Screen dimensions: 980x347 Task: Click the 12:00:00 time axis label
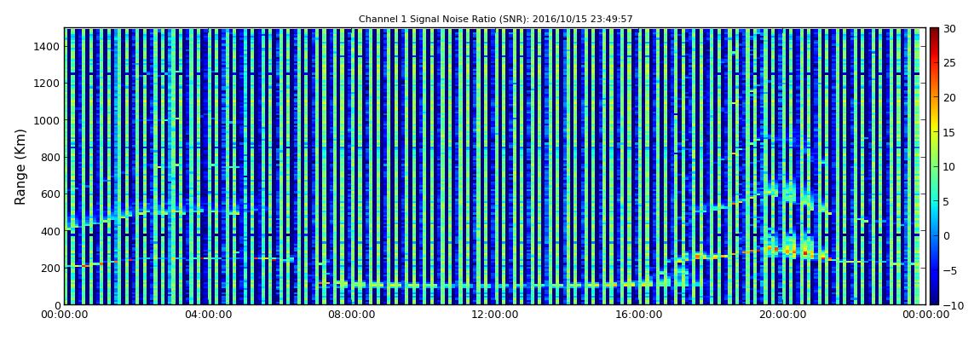pyautogui.click(x=494, y=315)
